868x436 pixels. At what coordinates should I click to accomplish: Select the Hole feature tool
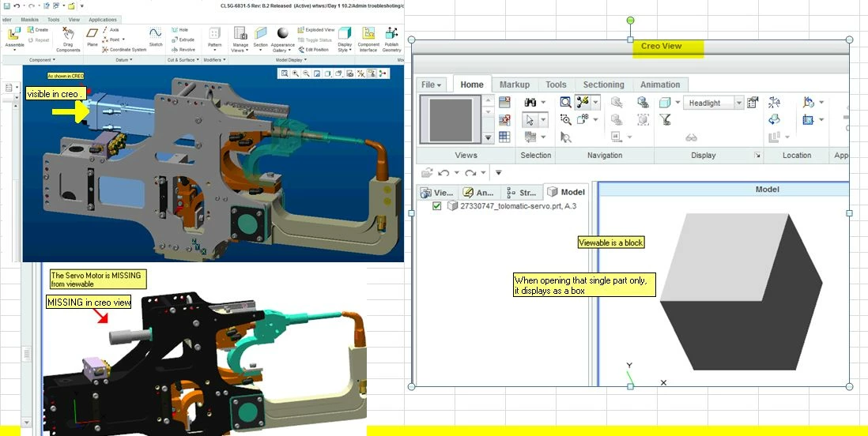(180, 30)
